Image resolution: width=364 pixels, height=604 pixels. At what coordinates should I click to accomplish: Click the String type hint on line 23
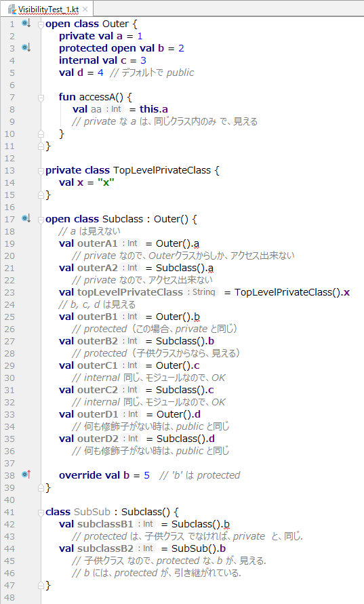pos(201,292)
